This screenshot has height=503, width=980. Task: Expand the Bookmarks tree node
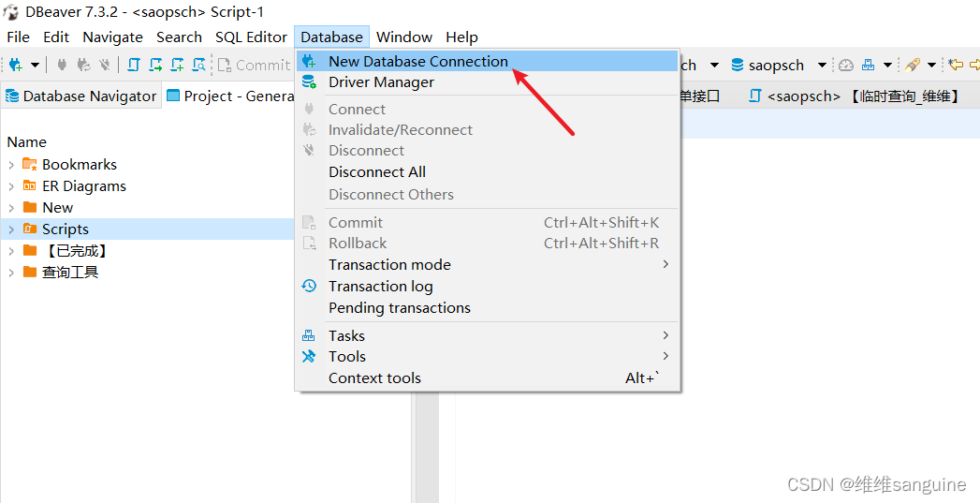pyautogui.click(x=11, y=165)
